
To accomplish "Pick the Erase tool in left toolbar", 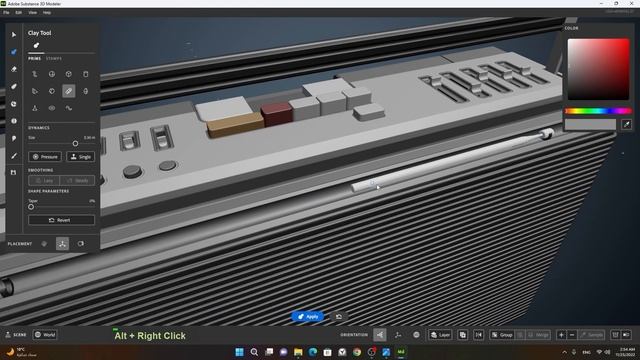I will [x=13, y=69].
